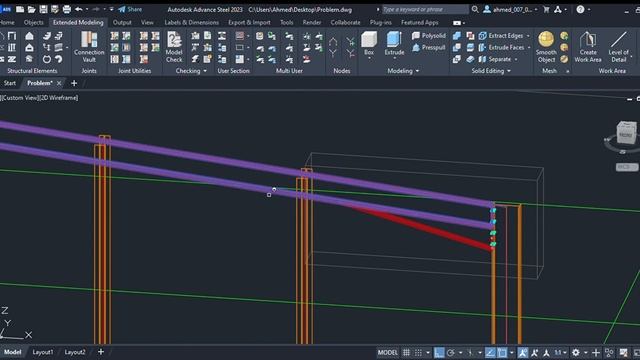Click the Plot printer icon

[67, 9]
